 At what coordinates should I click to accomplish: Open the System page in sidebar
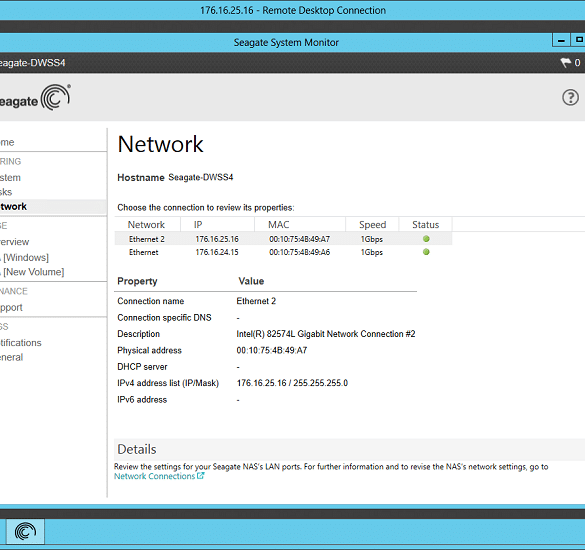pyautogui.click(x=10, y=178)
